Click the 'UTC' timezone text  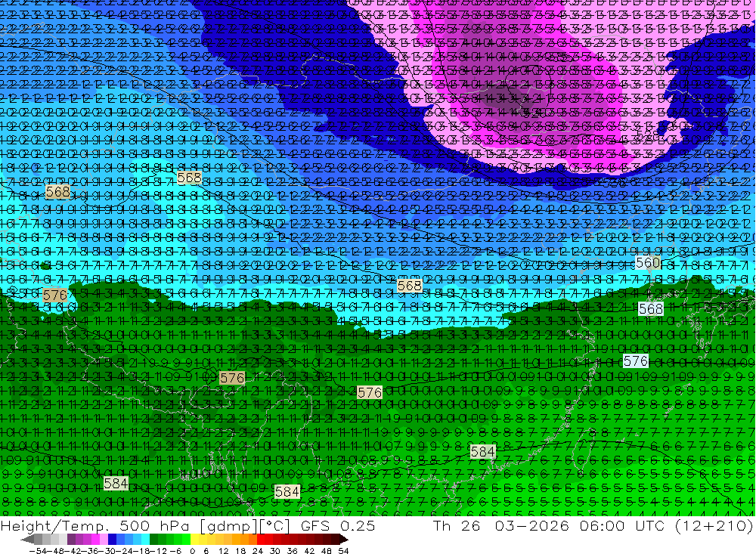650,526
